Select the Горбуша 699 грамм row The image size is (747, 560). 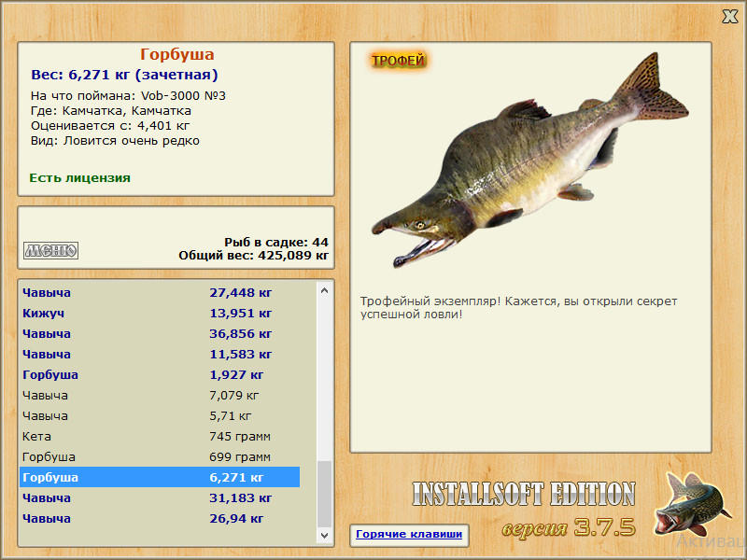[160, 456]
